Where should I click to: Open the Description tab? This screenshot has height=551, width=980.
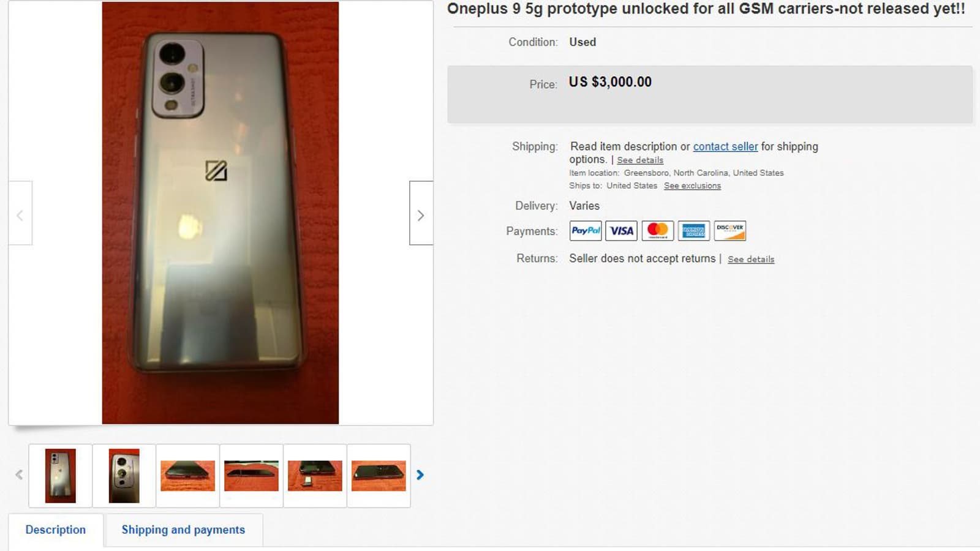(56, 530)
